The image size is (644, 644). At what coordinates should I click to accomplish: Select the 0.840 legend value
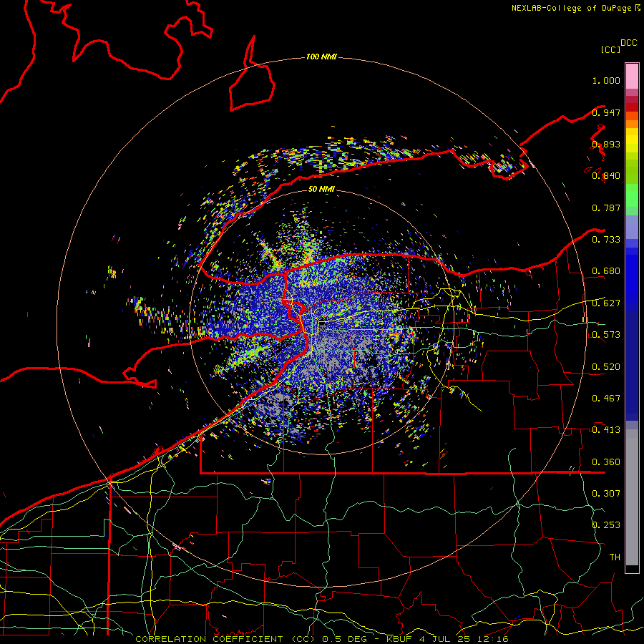[x=606, y=176]
